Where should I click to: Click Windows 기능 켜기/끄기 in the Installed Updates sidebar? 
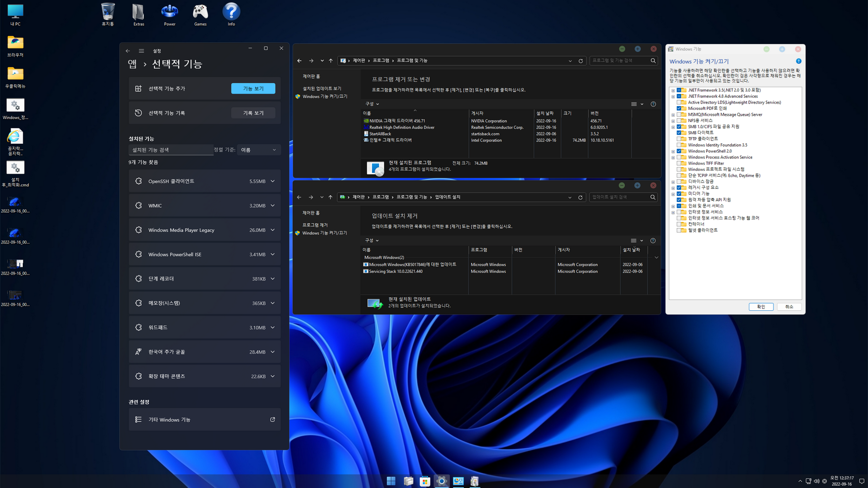pyautogui.click(x=325, y=233)
